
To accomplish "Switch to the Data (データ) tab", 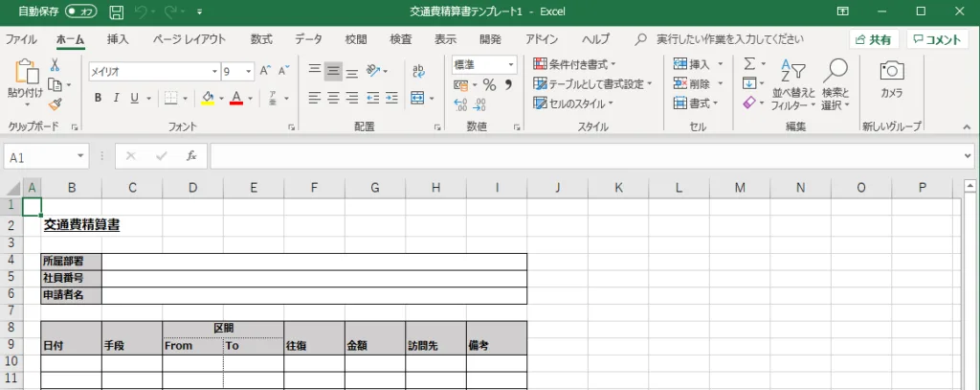I will 308,39.
